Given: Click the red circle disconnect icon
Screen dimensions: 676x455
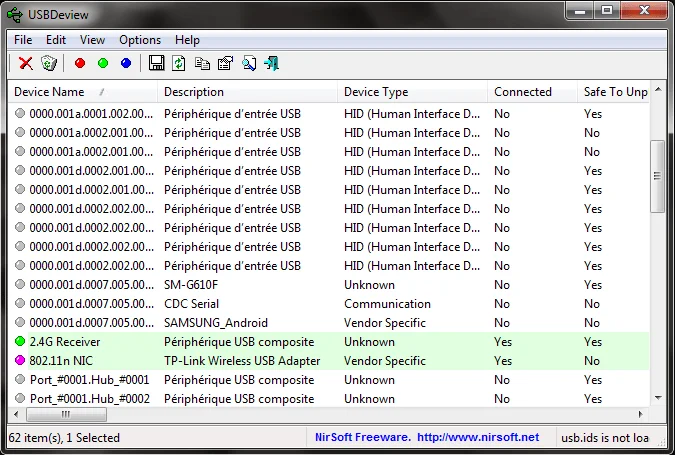Looking at the screenshot, I should pos(80,64).
